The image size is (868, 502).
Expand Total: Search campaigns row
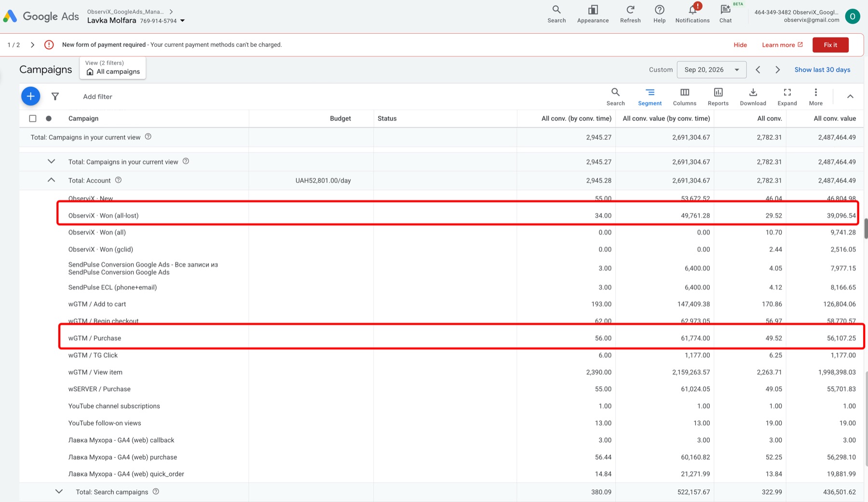tap(59, 491)
